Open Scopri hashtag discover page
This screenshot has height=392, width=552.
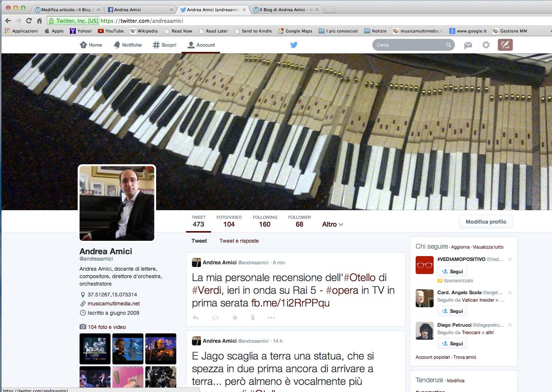pyautogui.click(x=164, y=45)
